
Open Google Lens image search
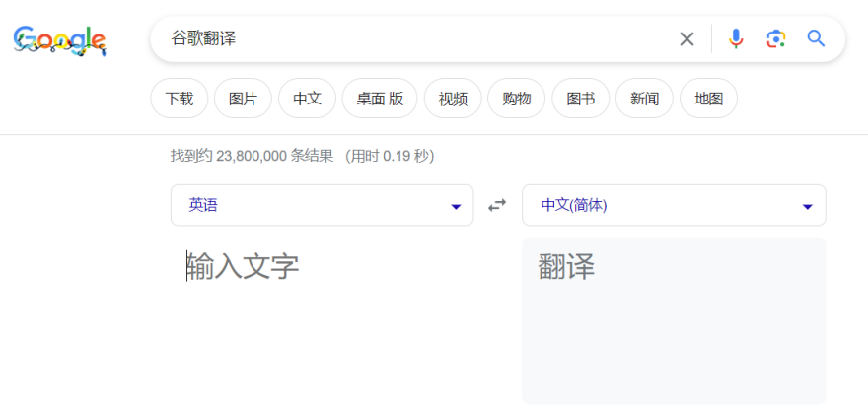(x=776, y=39)
